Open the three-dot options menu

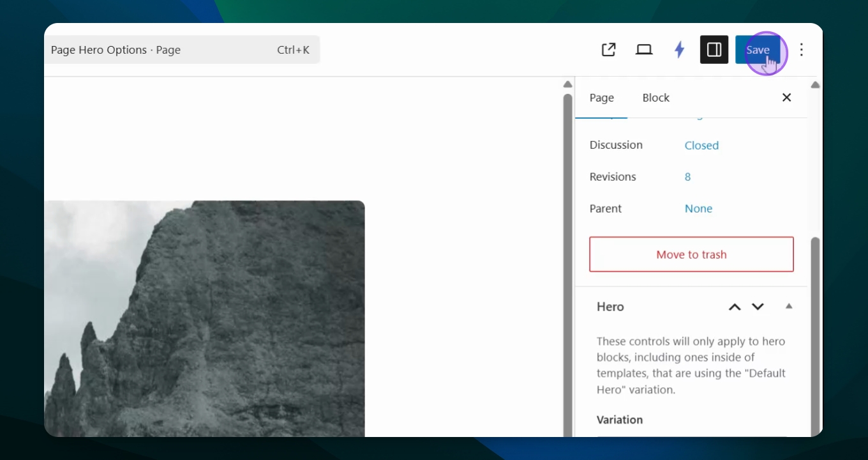(x=802, y=50)
